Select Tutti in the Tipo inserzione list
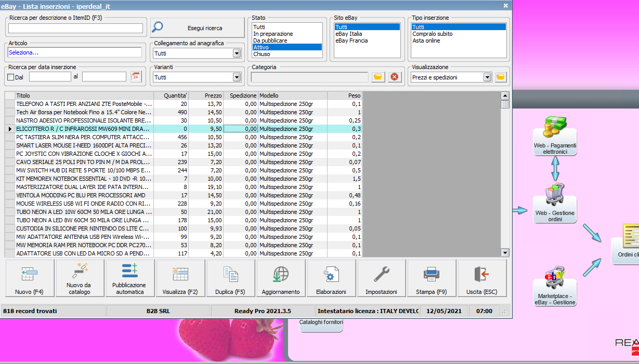 [459, 27]
